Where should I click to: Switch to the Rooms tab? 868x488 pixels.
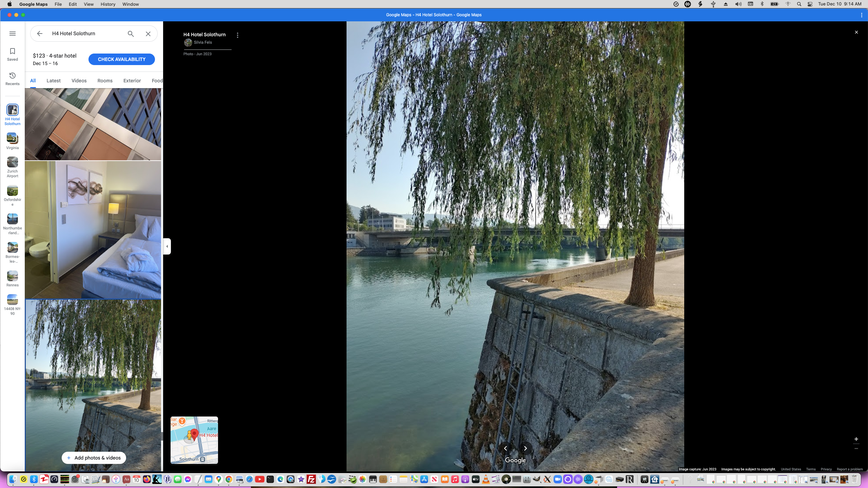tap(105, 81)
